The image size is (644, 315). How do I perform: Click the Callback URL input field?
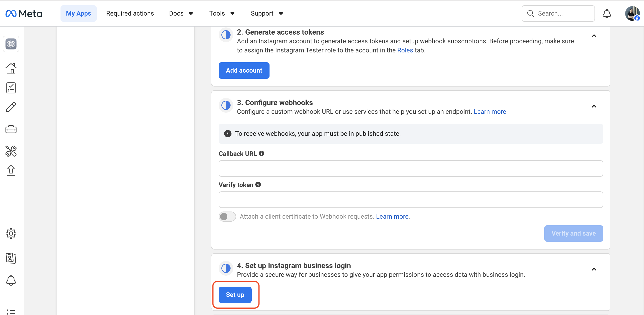coord(410,168)
